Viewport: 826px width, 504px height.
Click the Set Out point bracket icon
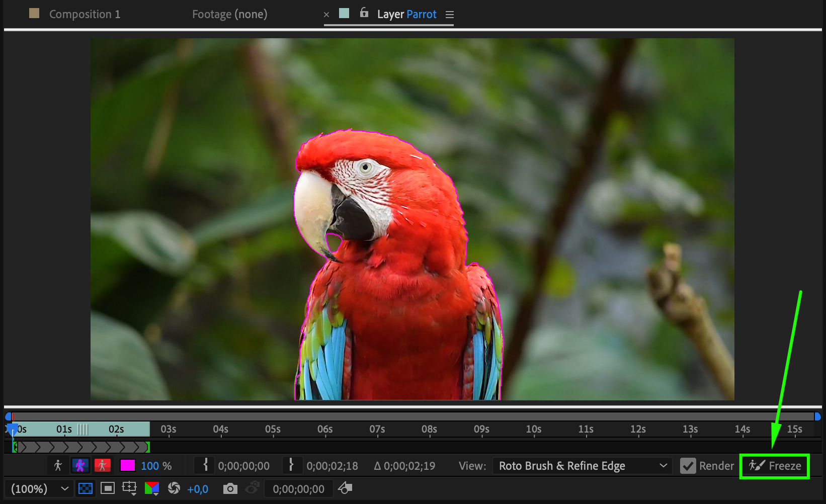point(291,465)
